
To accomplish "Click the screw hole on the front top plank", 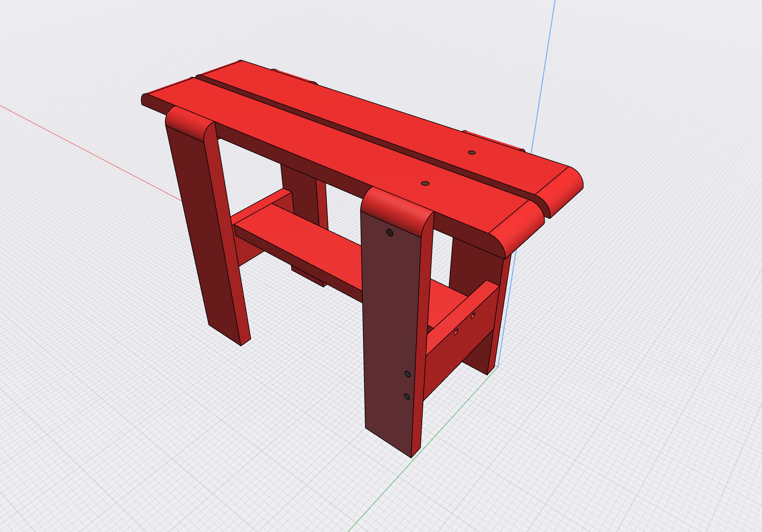I will [425, 183].
